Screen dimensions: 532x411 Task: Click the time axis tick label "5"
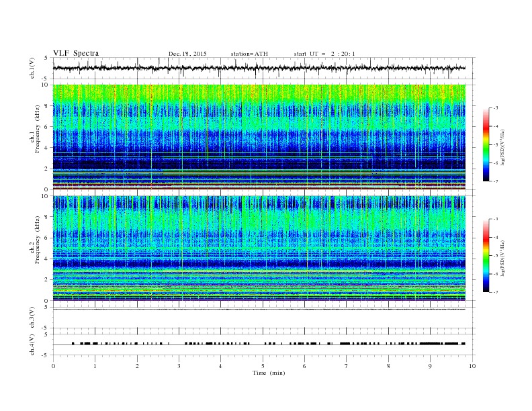263,366
